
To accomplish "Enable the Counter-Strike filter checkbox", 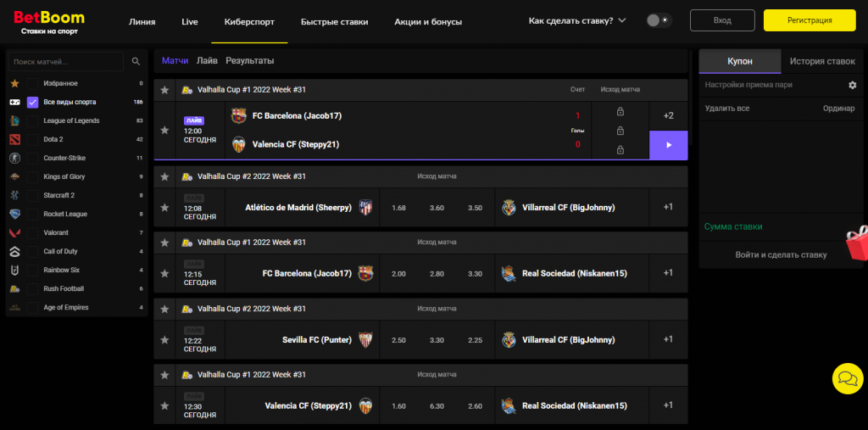I will [33, 158].
